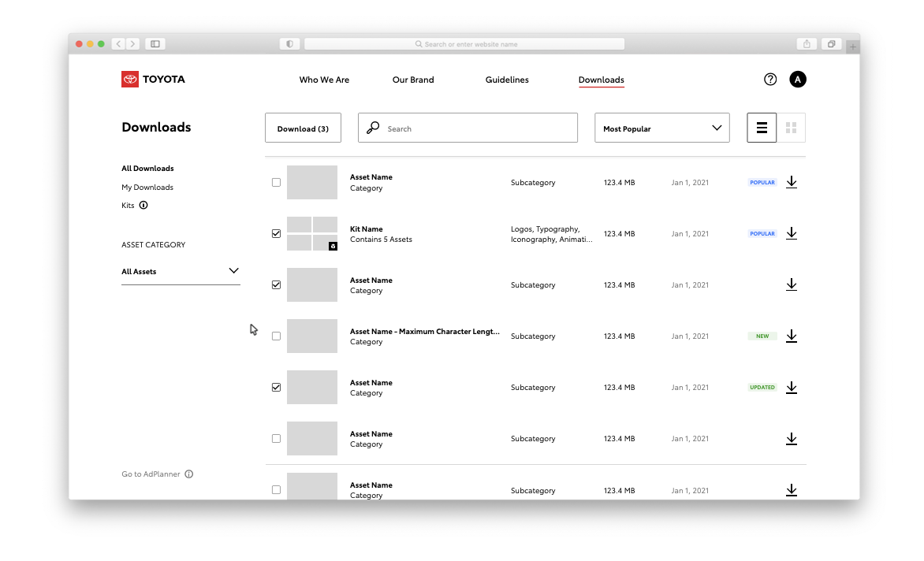Open the Who We Are menu

(x=324, y=80)
